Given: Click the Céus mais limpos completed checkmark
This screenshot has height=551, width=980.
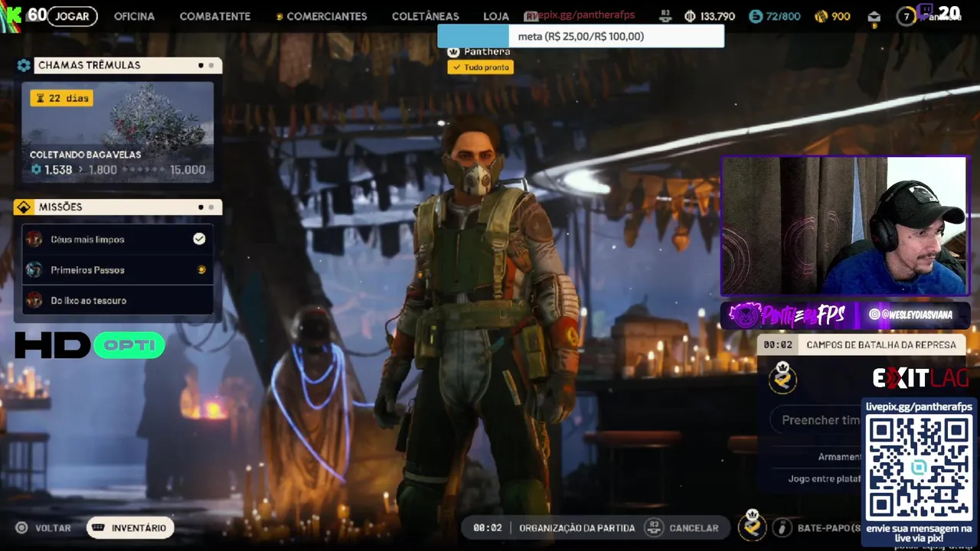Looking at the screenshot, I should pyautogui.click(x=199, y=239).
